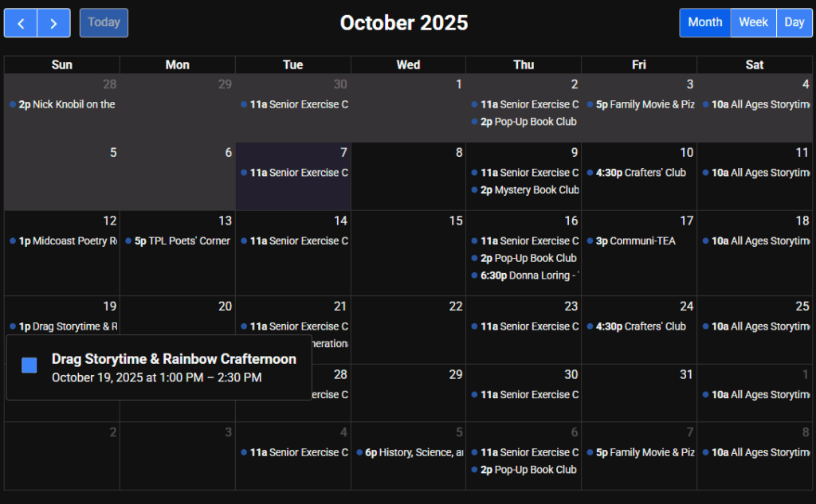This screenshot has height=504, width=816.
Task: Open the Communi-TEA event on Friday
Action: (637, 241)
